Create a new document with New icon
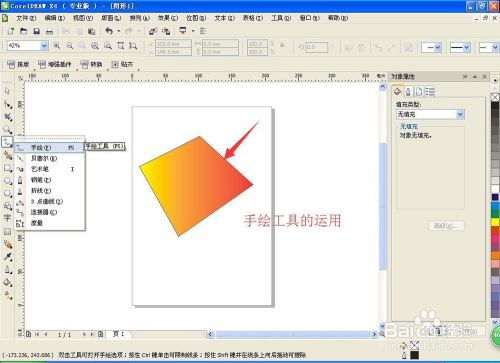 pyautogui.click(x=10, y=31)
